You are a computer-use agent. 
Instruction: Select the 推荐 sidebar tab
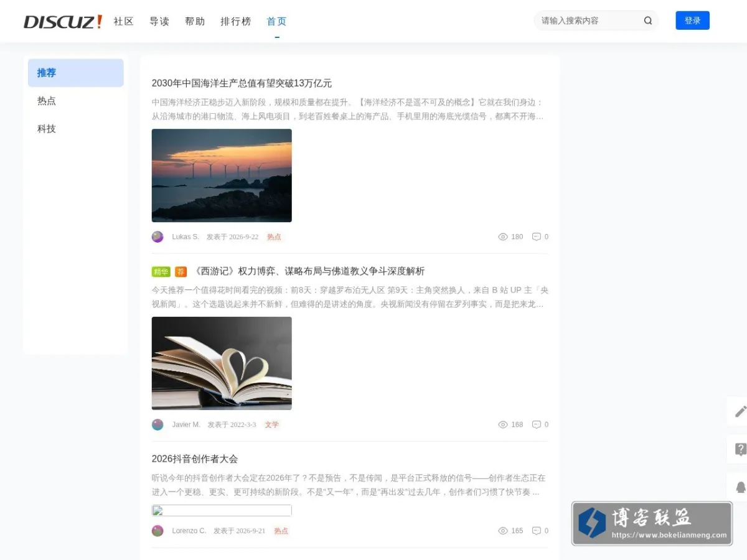pos(76,73)
